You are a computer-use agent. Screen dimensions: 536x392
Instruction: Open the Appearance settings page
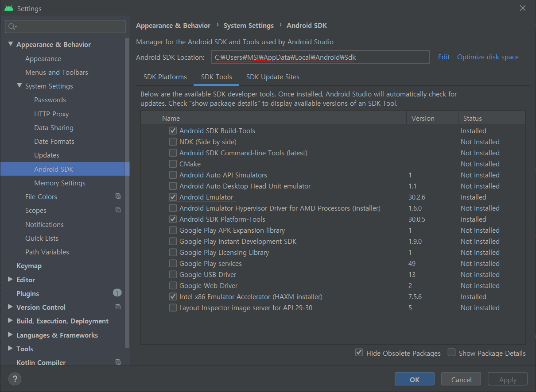coord(43,58)
